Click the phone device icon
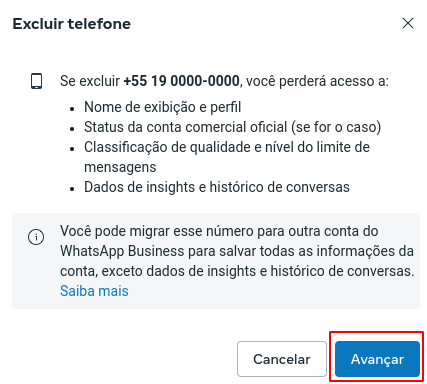 click(36, 81)
